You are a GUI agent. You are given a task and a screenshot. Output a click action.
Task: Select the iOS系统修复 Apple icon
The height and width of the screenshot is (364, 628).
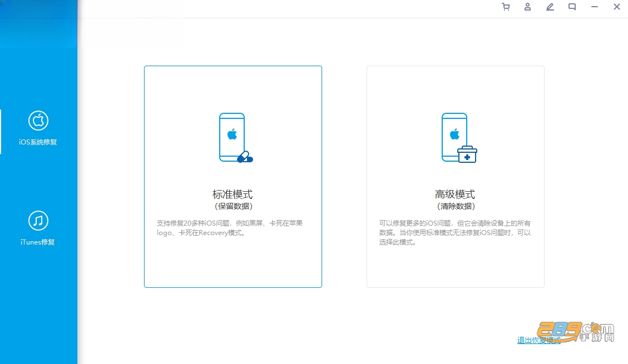tap(38, 121)
